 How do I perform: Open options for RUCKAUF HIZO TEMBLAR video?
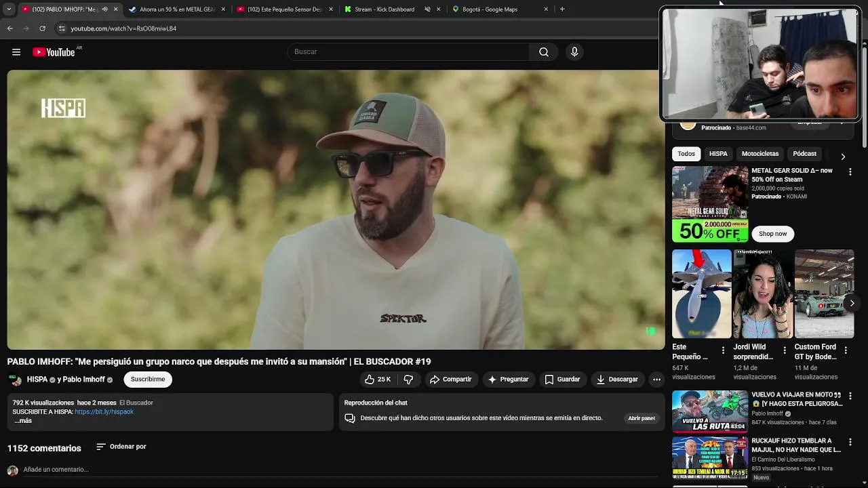[x=850, y=442]
